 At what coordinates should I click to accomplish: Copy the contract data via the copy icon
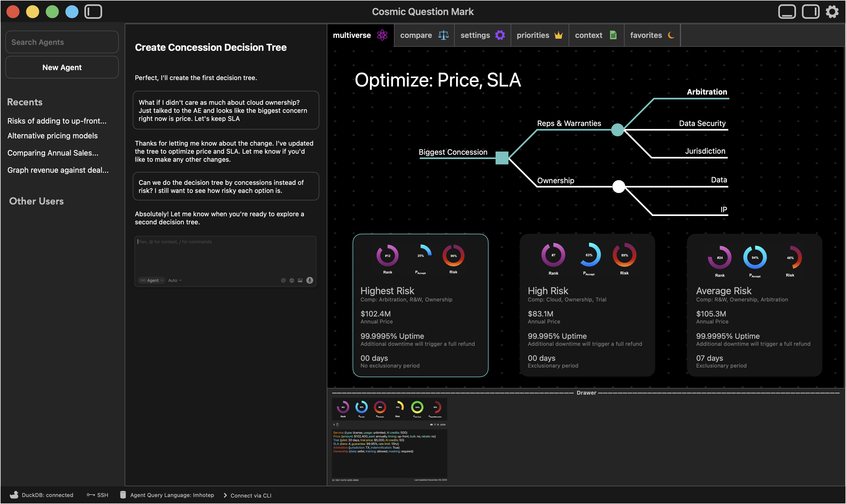click(435, 424)
